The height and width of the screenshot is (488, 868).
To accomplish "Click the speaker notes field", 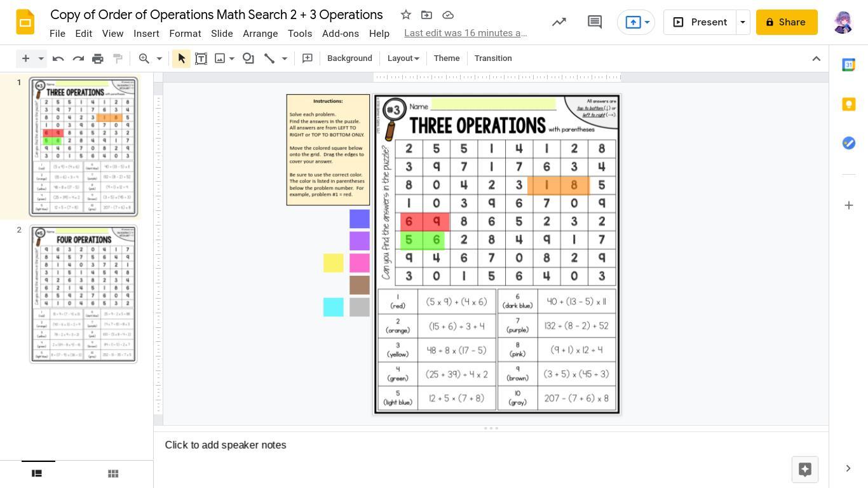I will click(x=491, y=445).
